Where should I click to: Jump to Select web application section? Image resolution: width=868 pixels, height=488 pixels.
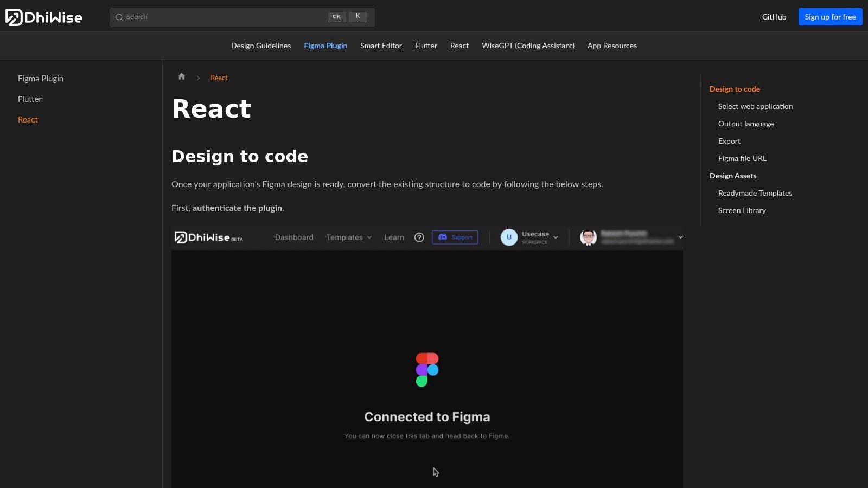pyautogui.click(x=755, y=106)
